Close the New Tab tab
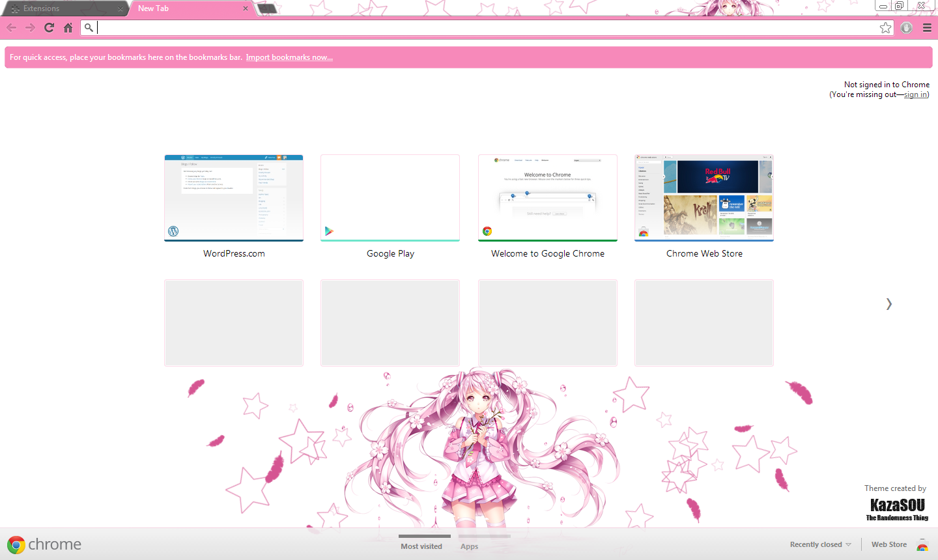 point(246,8)
